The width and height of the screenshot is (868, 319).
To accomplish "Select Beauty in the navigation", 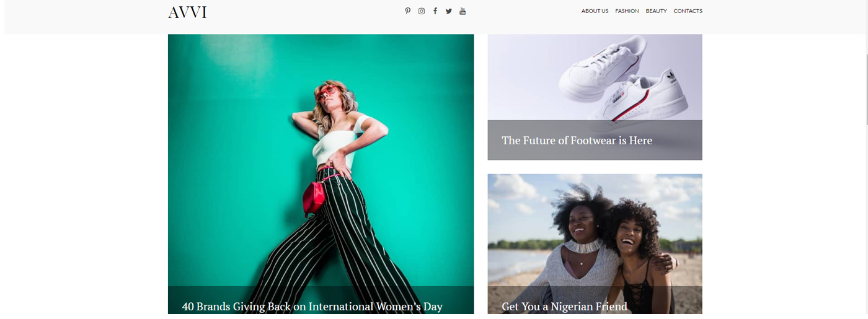I will tap(656, 11).
